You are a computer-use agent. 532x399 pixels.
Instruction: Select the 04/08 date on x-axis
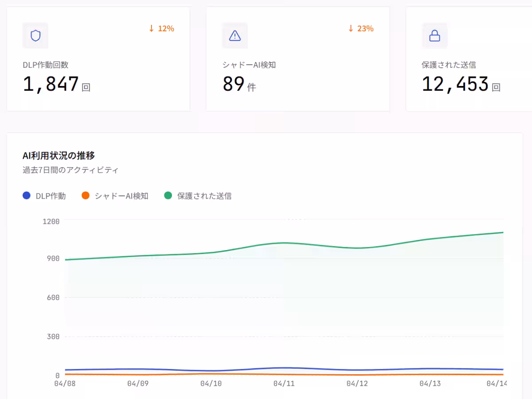pos(65,383)
